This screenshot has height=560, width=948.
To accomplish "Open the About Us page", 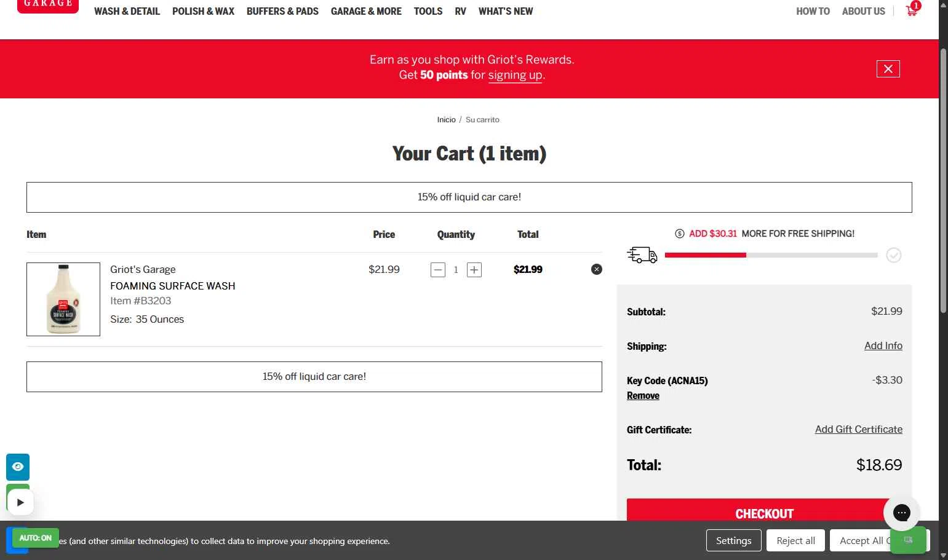I will click(864, 11).
